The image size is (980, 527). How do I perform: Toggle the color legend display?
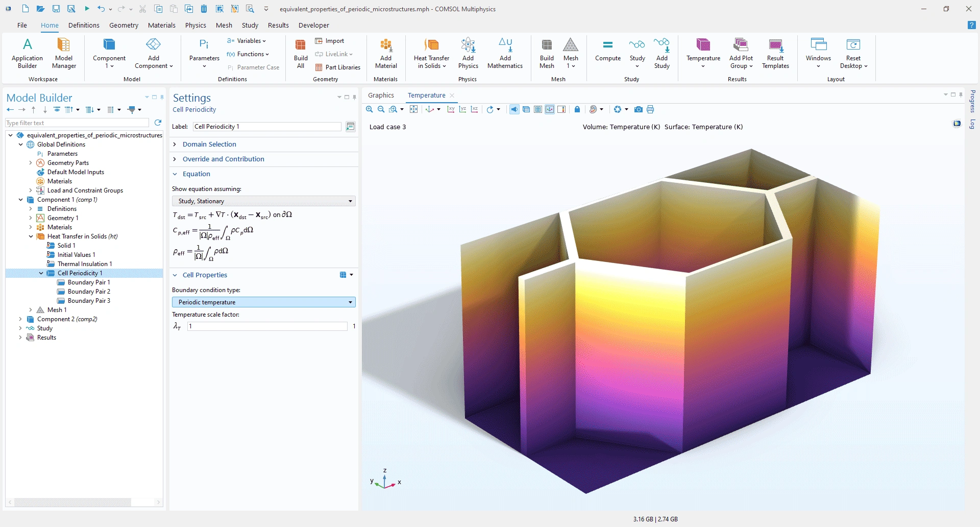(561, 109)
